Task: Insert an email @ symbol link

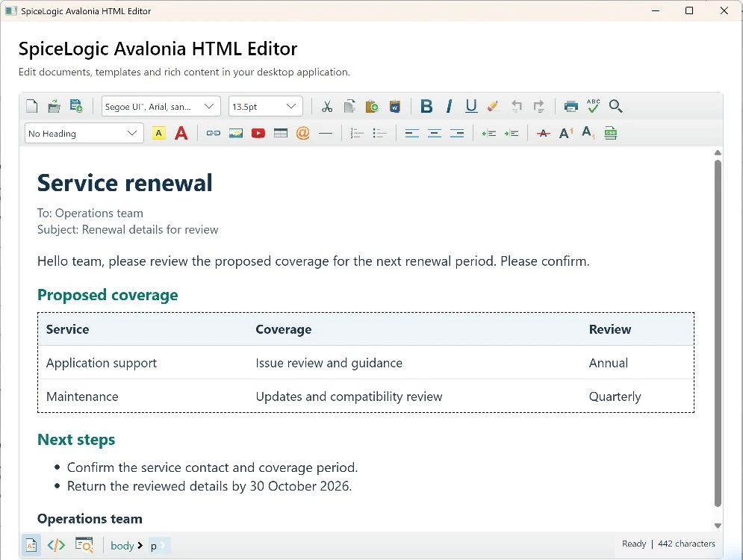Action: coord(302,133)
